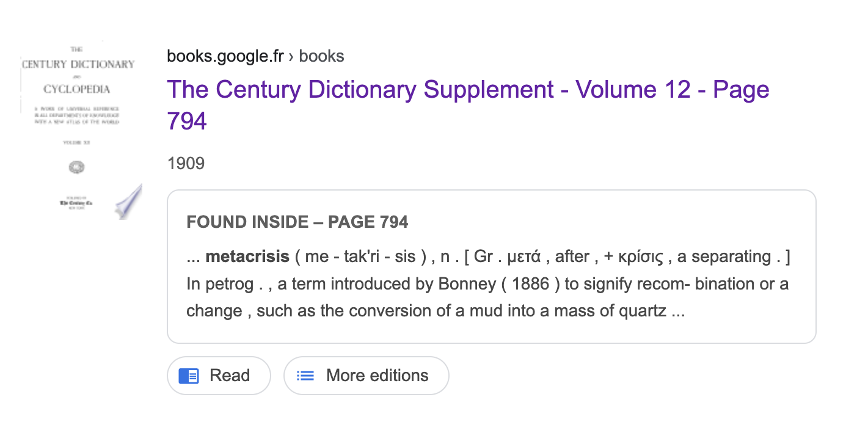868x430 pixels.
Task: Click the 1909 publication year
Action: coord(186,163)
